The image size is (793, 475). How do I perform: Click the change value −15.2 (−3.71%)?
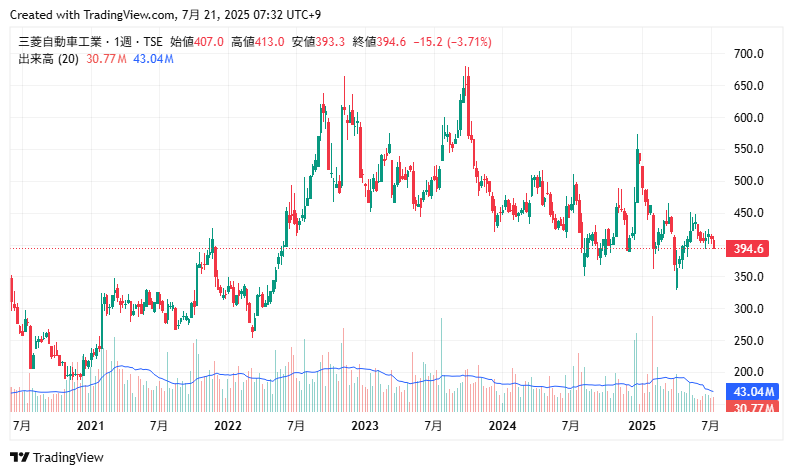click(x=453, y=42)
